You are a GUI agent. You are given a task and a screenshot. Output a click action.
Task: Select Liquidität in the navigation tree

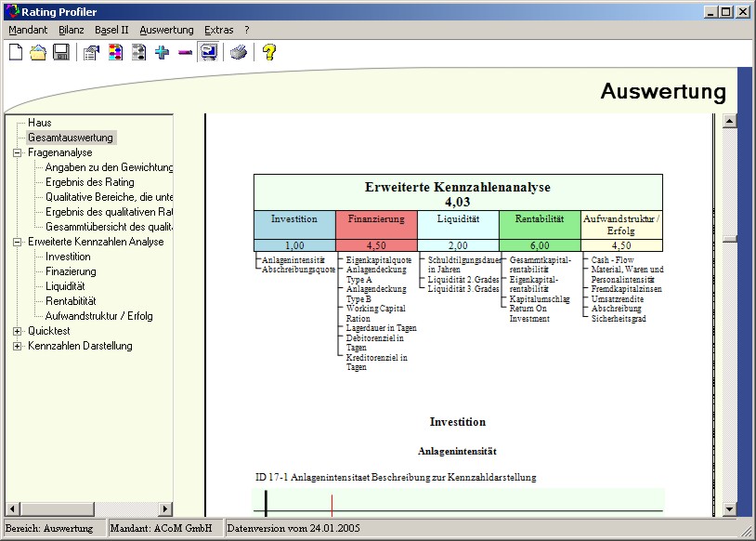[x=65, y=286]
